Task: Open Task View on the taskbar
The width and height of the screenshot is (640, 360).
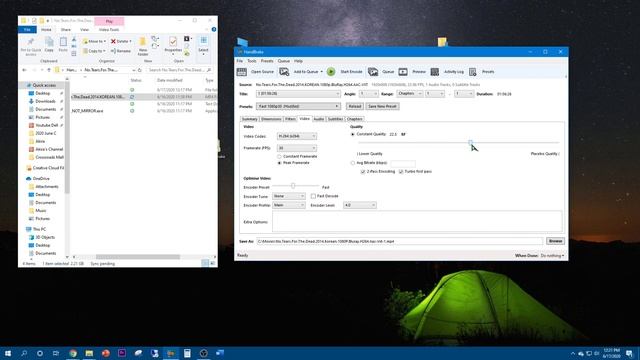Action: (56, 353)
